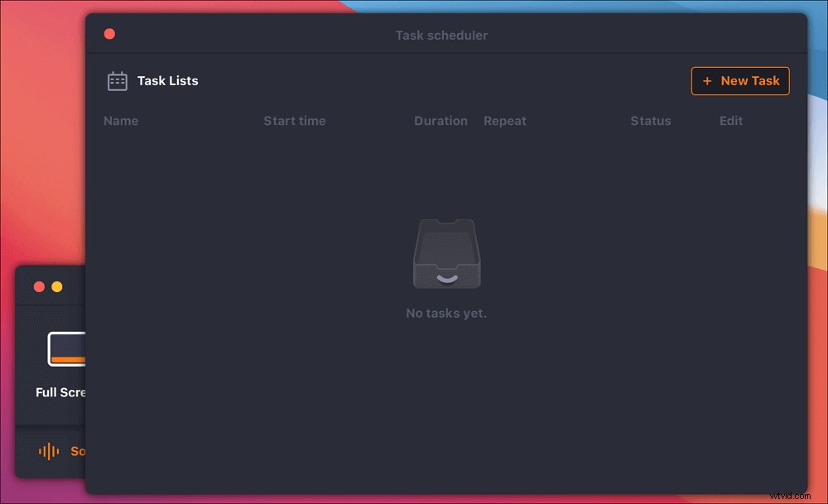Click the Status column header
Image resolution: width=828 pixels, height=504 pixels.
(x=651, y=121)
